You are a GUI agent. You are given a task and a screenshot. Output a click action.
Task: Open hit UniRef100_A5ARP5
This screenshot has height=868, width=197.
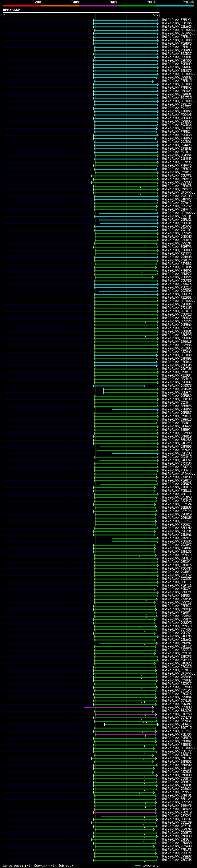click(176, 43)
